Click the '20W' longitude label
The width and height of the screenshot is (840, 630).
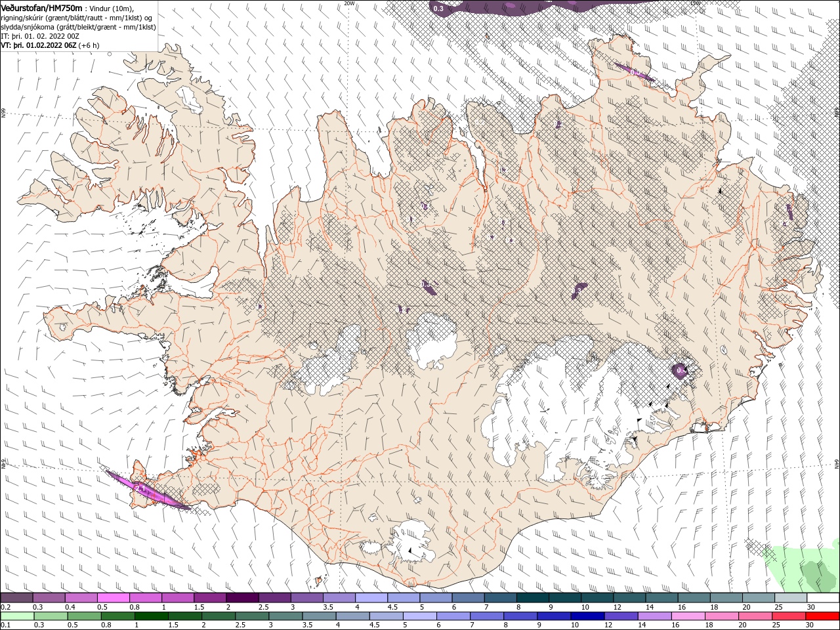[349, 3]
